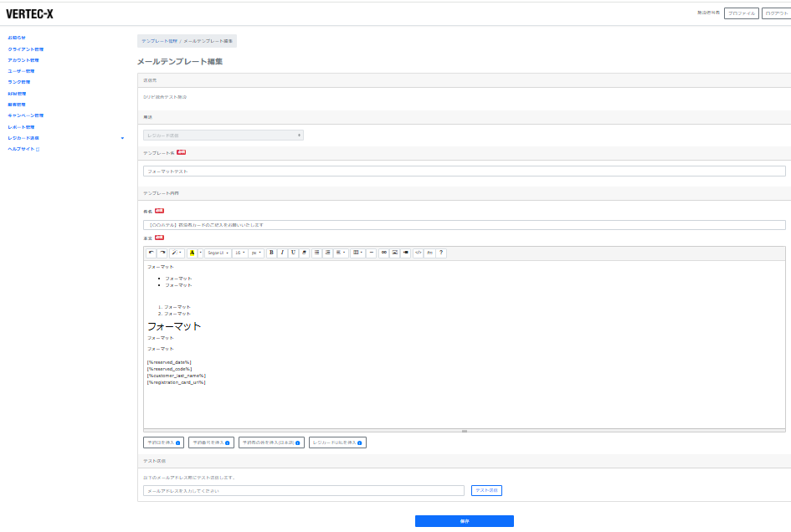Apply the yellow highlighted A font color
791x532 pixels.
tap(192, 253)
